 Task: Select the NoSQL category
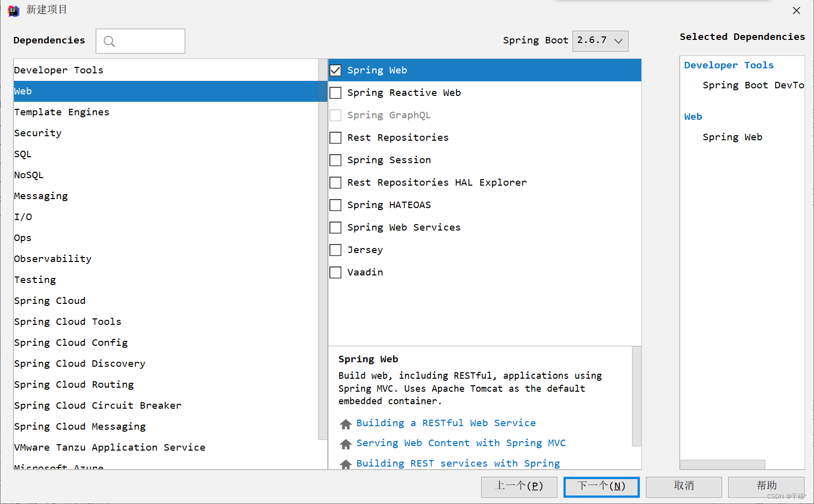tap(166, 175)
